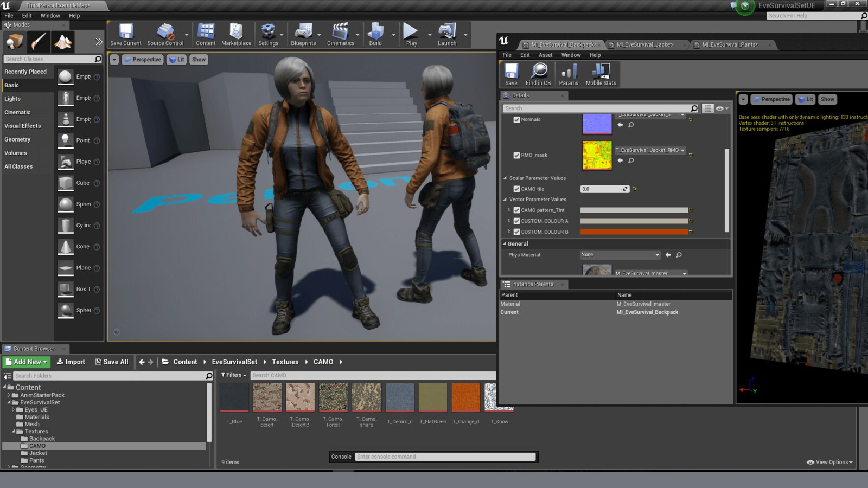
Task: Open the Phys Material dropdown
Action: point(620,254)
